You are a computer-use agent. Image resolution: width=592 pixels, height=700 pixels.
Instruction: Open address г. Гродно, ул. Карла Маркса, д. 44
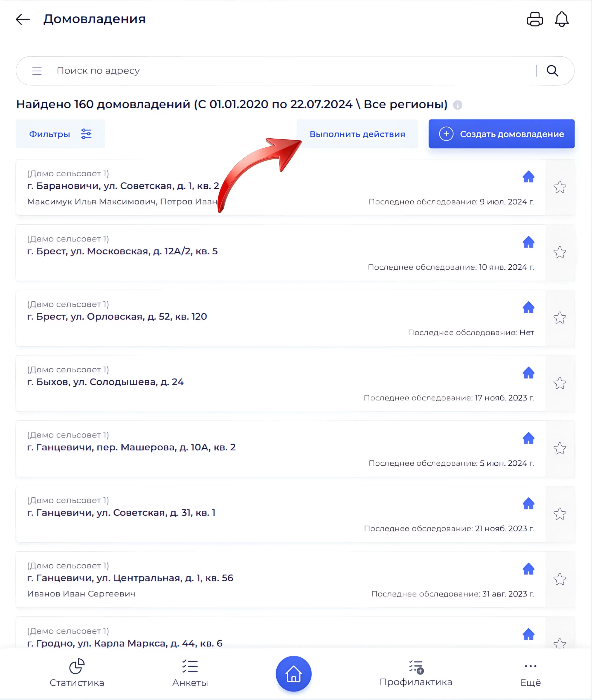[125, 643]
